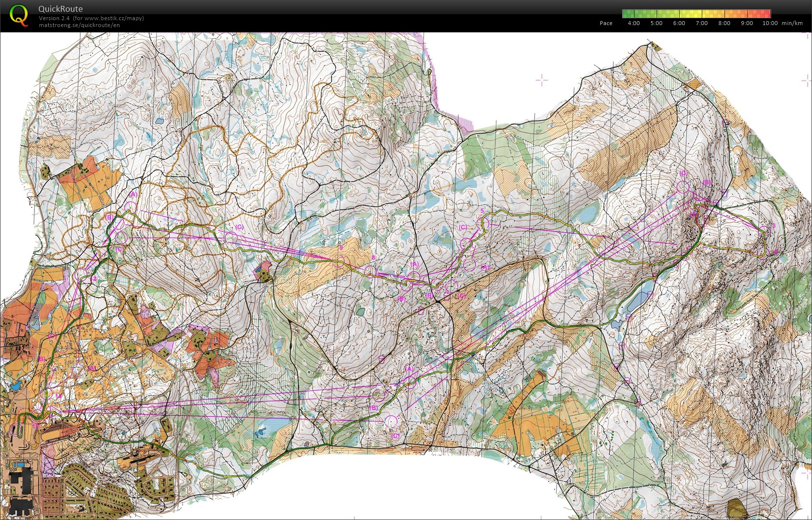The width and height of the screenshot is (812, 520).
Task: Click the 7:00 pace value
Action: [701, 23]
